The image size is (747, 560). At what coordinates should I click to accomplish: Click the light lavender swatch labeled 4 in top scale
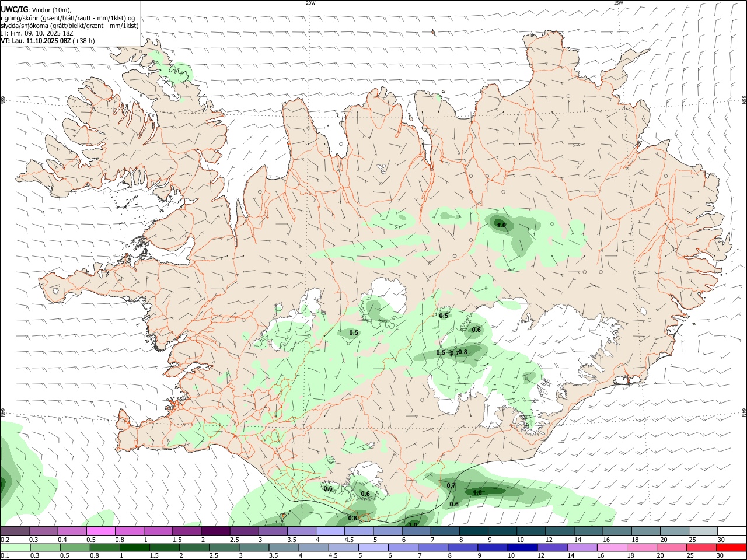330,531
